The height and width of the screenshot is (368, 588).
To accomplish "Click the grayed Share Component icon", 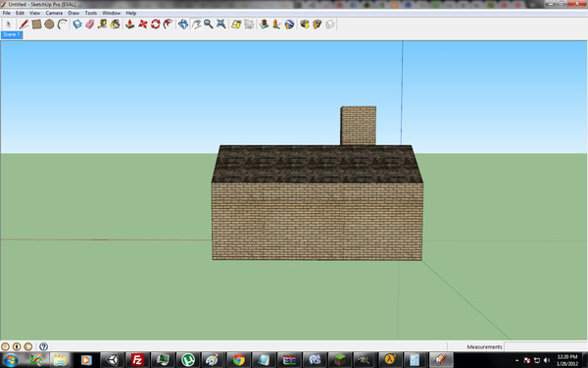I will [329, 25].
